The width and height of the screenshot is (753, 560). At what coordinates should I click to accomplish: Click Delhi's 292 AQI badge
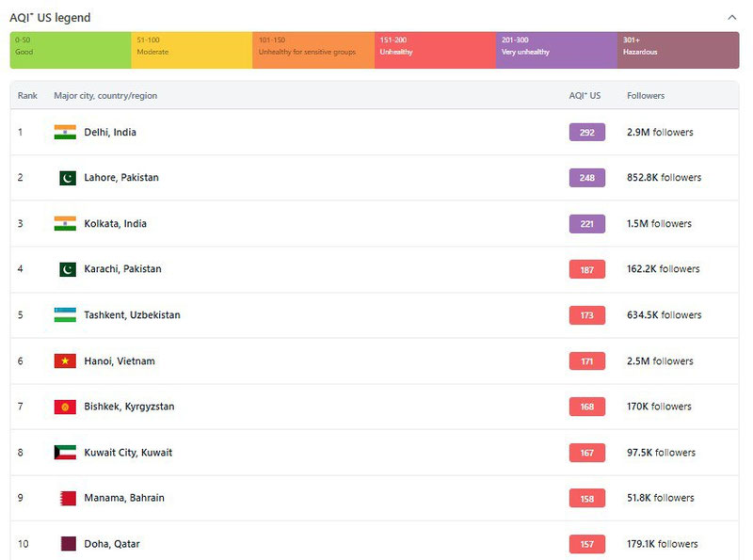tap(586, 133)
